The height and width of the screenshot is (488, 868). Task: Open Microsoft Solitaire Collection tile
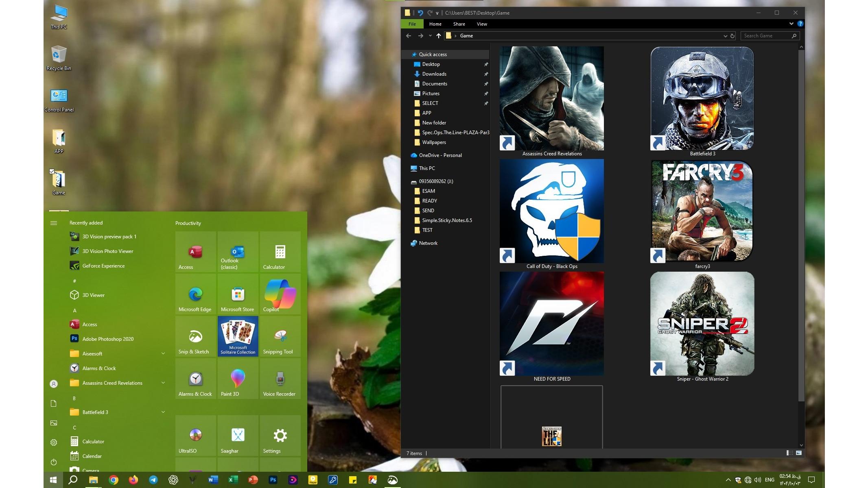(238, 336)
